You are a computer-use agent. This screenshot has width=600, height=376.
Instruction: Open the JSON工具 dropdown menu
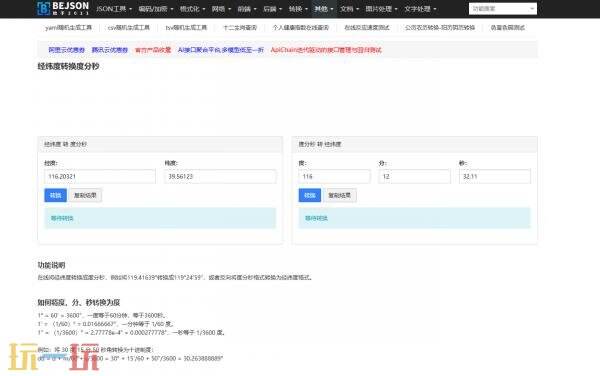[114, 9]
